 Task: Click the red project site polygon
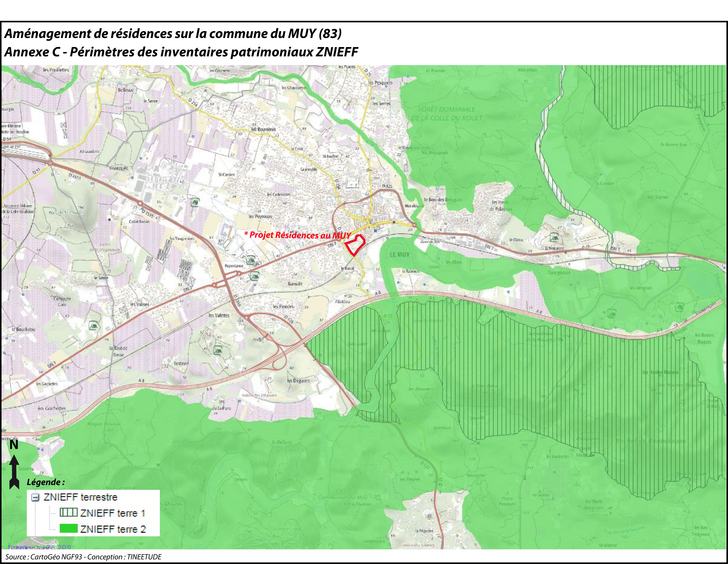pos(355,245)
